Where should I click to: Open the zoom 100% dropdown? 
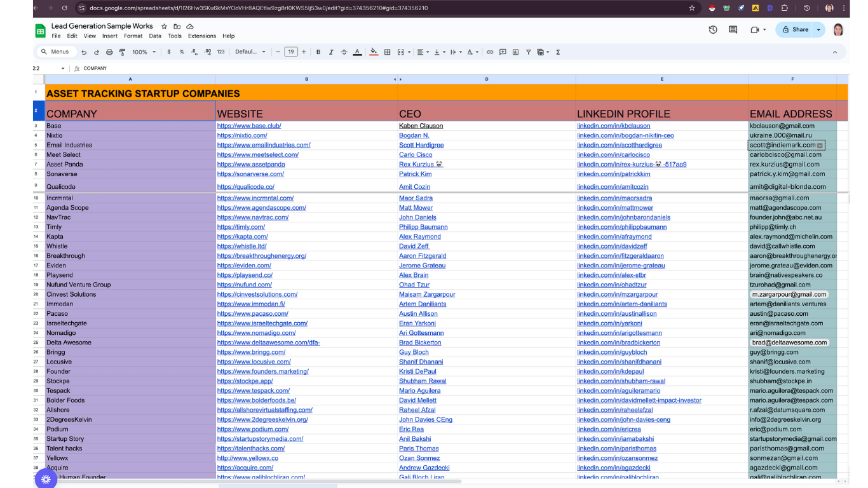point(144,52)
